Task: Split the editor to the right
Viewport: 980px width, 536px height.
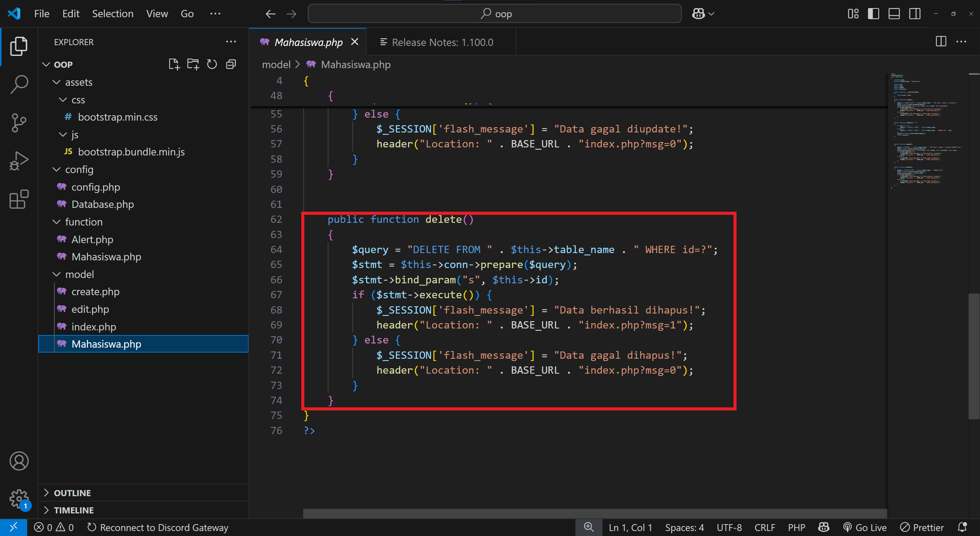Action: [941, 42]
